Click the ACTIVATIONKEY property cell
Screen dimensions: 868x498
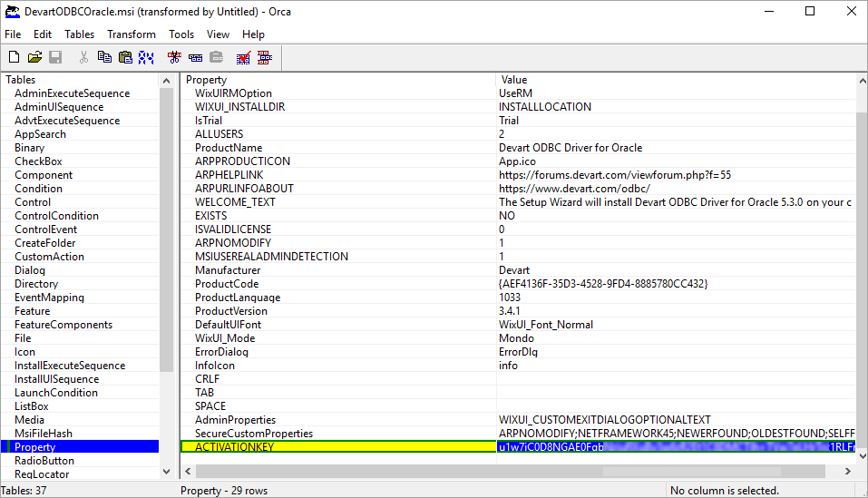click(x=337, y=447)
